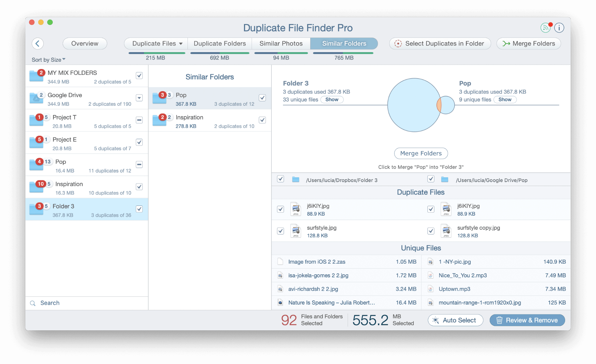The width and height of the screenshot is (596, 364).
Task: Click Inspiration folder icon in Similar Folders column
Action: (159, 120)
